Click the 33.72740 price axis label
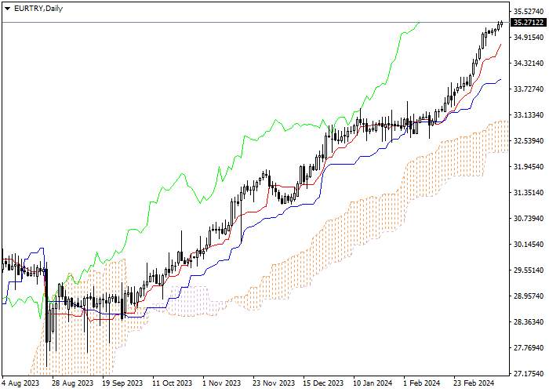Image resolution: width=549 pixels, height=392 pixels. (529, 89)
